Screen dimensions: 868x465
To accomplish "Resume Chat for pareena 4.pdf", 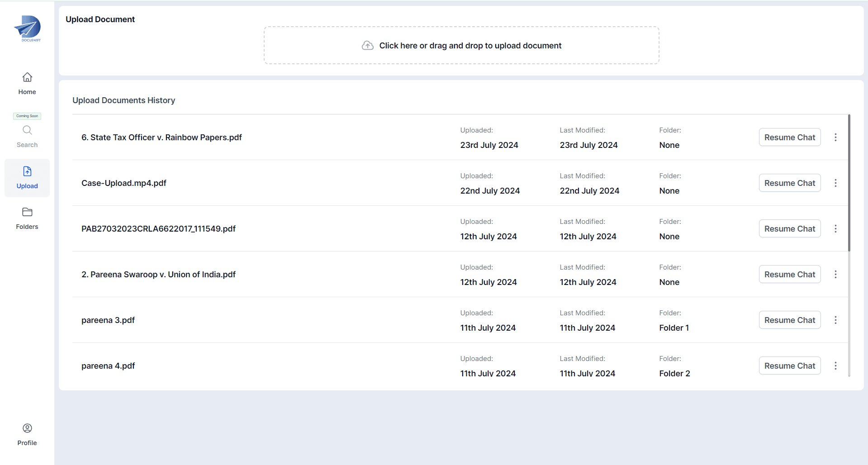I will click(790, 365).
